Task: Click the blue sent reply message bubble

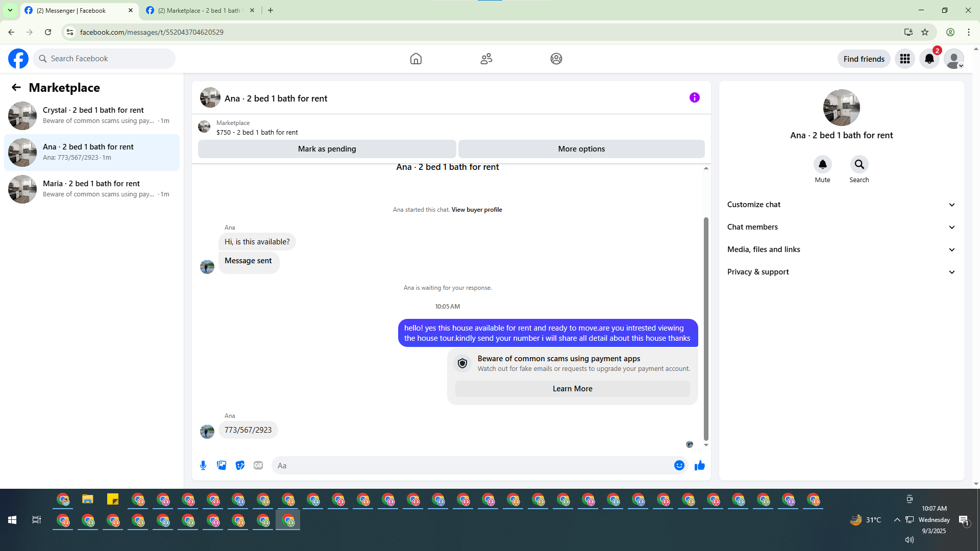Action: coord(548,333)
